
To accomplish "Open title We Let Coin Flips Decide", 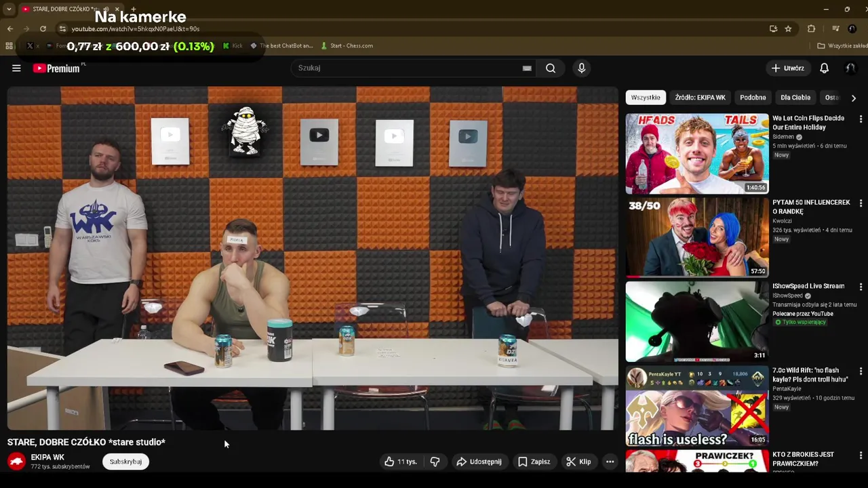I will coord(808,123).
